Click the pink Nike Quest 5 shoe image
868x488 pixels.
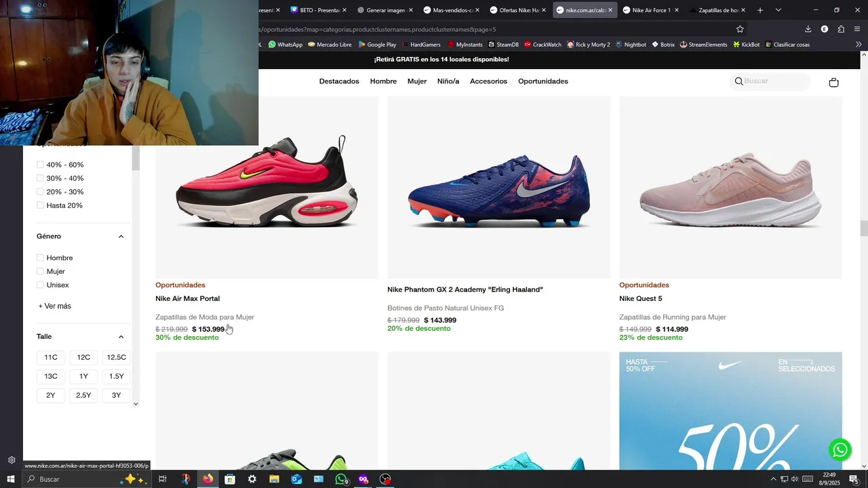(x=730, y=188)
